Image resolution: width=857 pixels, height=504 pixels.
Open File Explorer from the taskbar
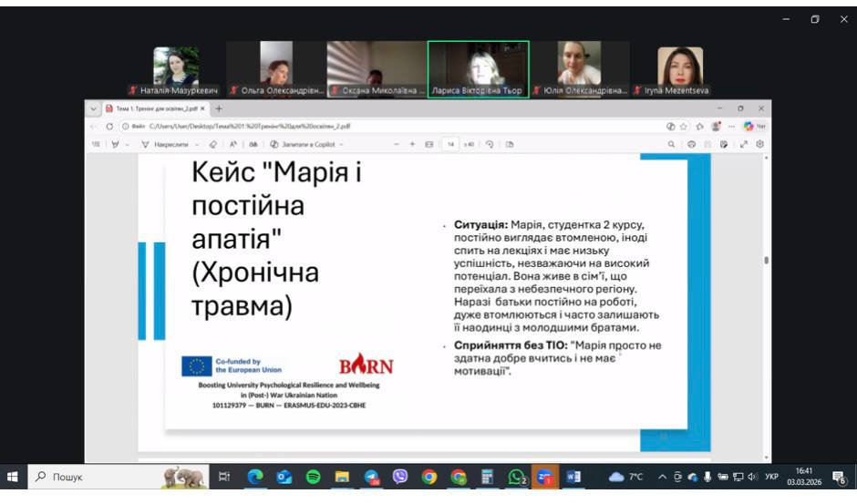[342, 477]
